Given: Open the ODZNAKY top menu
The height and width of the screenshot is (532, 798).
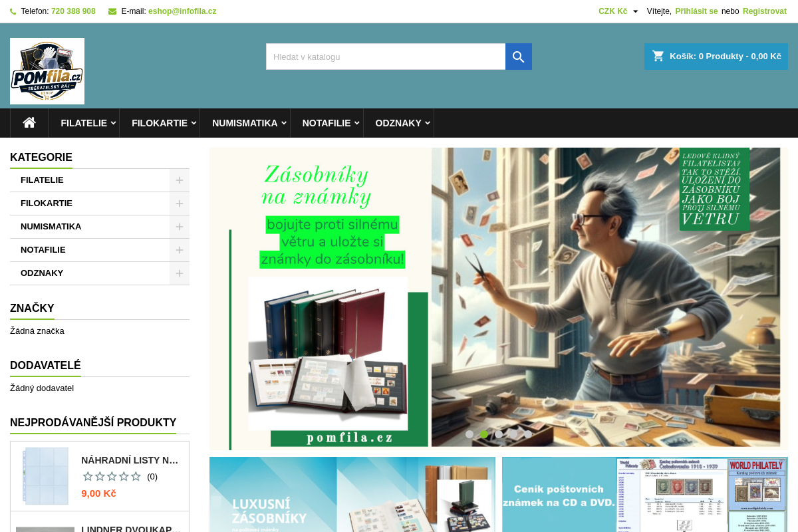Looking at the screenshot, I should [x=398, y=123].
